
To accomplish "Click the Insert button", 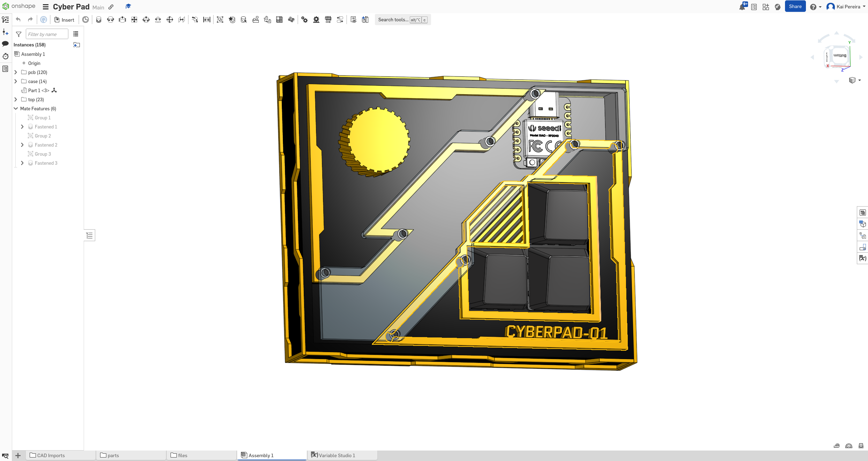I will click(x=64, y=20).
